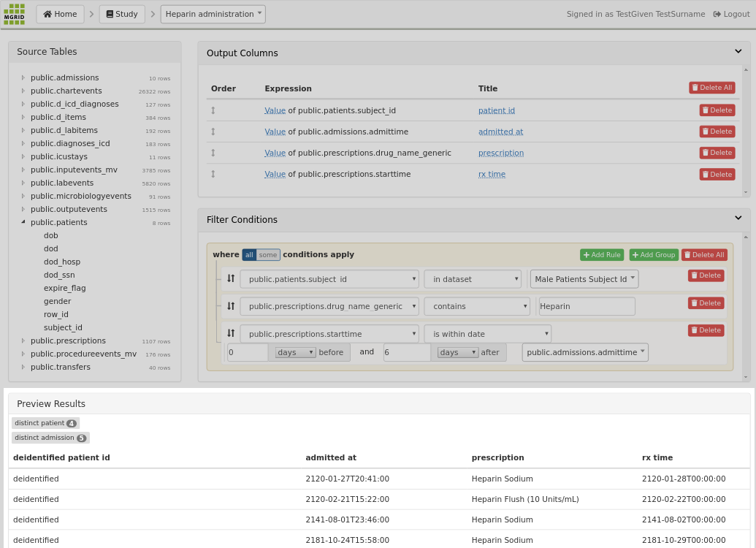This screenshot has width=756, height=548.
Task: Edit the rx time title link
Action: pos(492,174)
